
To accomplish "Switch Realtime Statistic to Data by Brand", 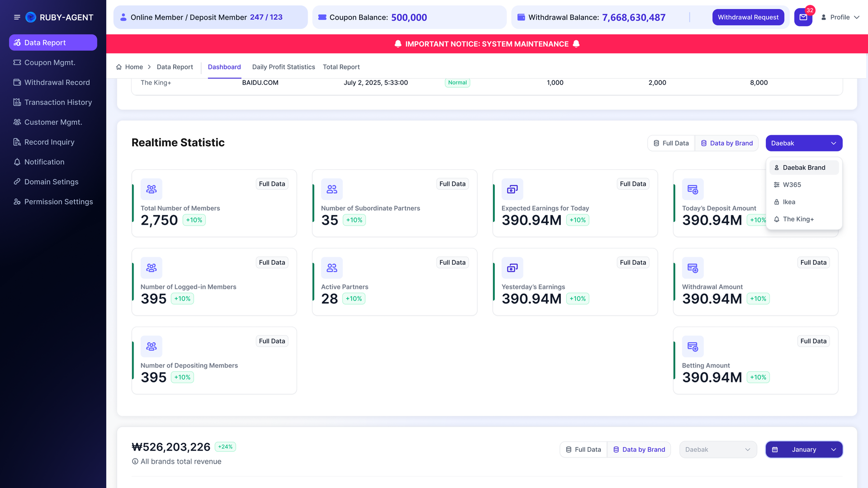I will tap(727, 143).
